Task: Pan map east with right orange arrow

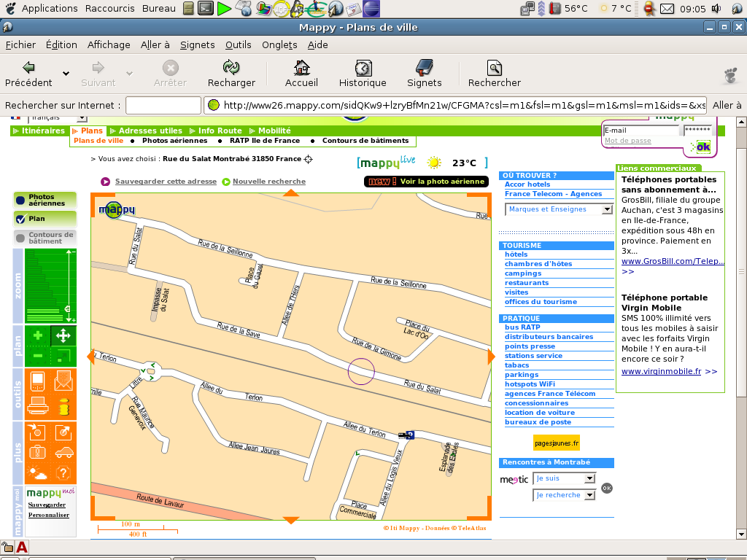Action: pyautogui.click(x=491, y=357)
